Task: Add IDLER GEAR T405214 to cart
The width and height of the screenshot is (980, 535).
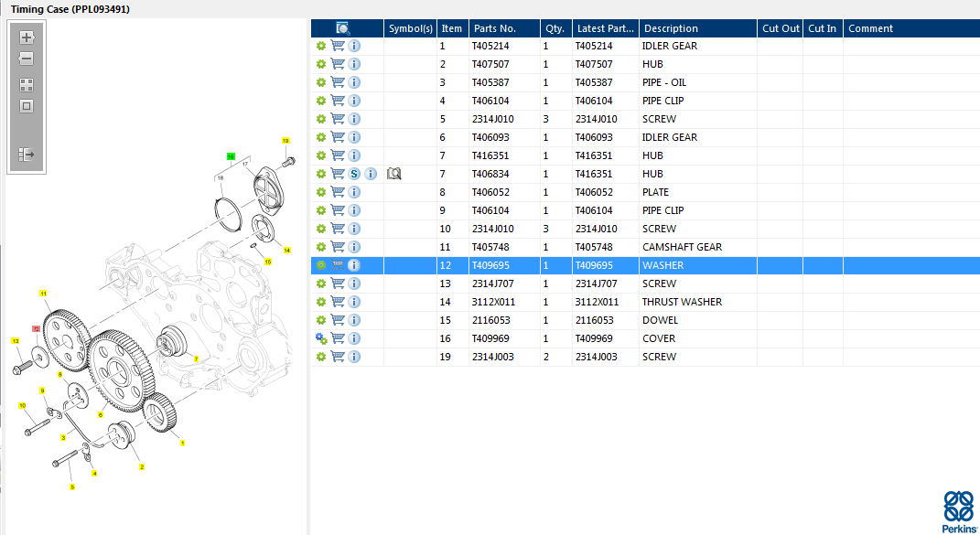Action: [338, 46]
